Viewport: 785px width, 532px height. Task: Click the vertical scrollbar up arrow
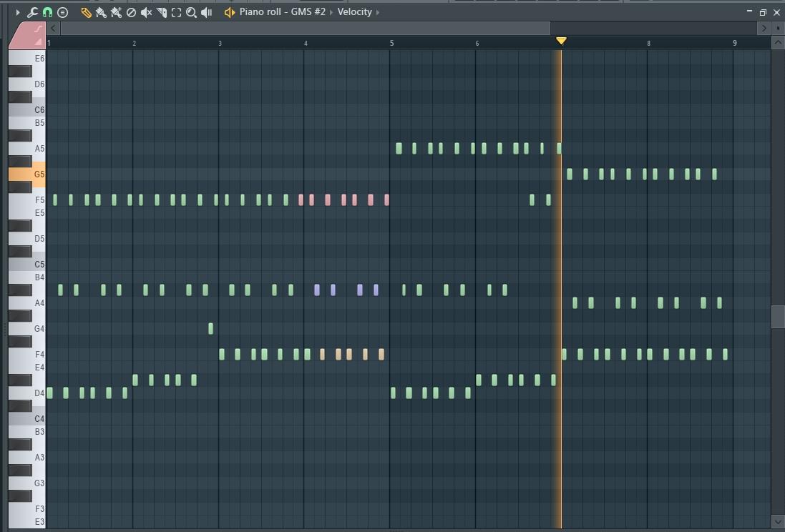pyautogui.click(x=778, y=43)
